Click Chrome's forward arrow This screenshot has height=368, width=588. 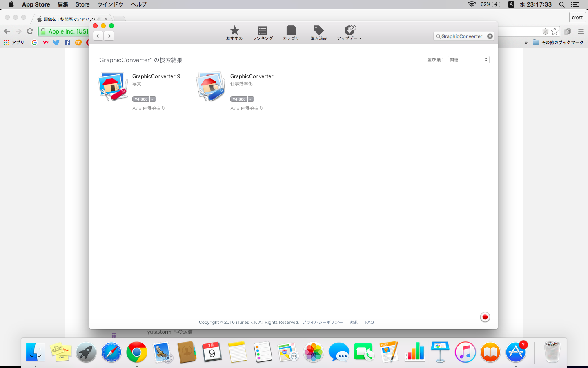point(18,31)
